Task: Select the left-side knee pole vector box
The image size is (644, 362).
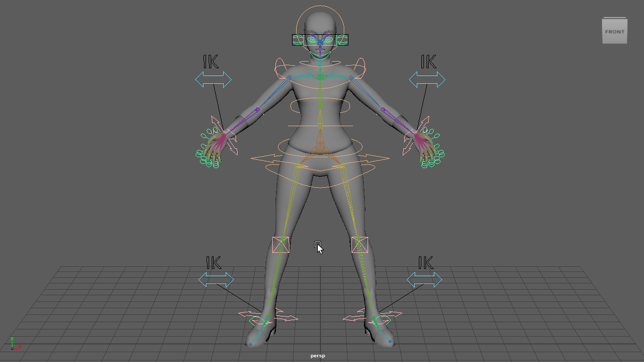Action: click(281, 245)
